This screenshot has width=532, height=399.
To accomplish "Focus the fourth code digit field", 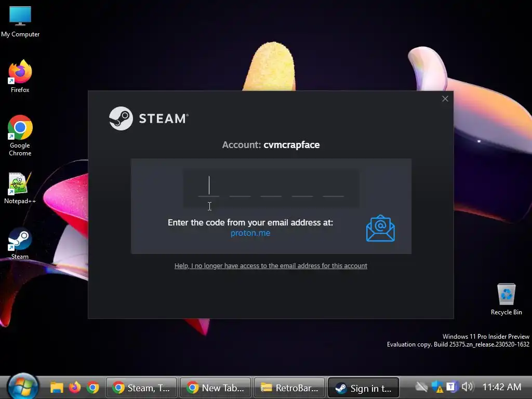I will [x=302, y=187].
